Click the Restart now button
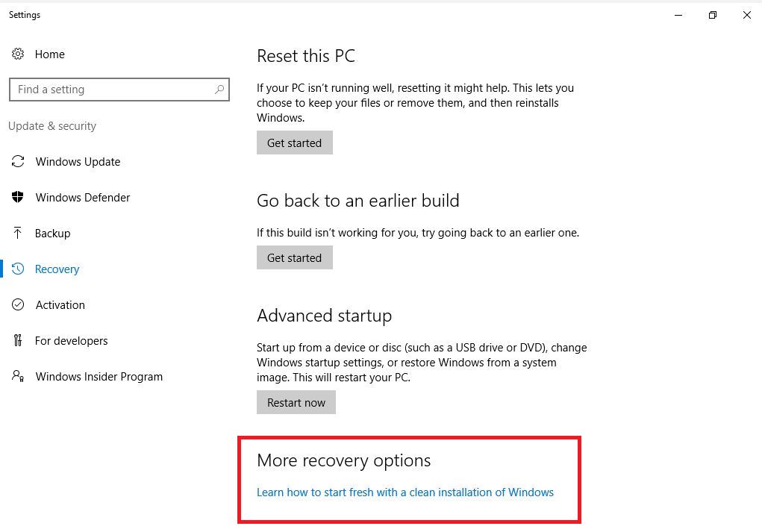Screen dimensions: 762x532 [x=296, y=402]
